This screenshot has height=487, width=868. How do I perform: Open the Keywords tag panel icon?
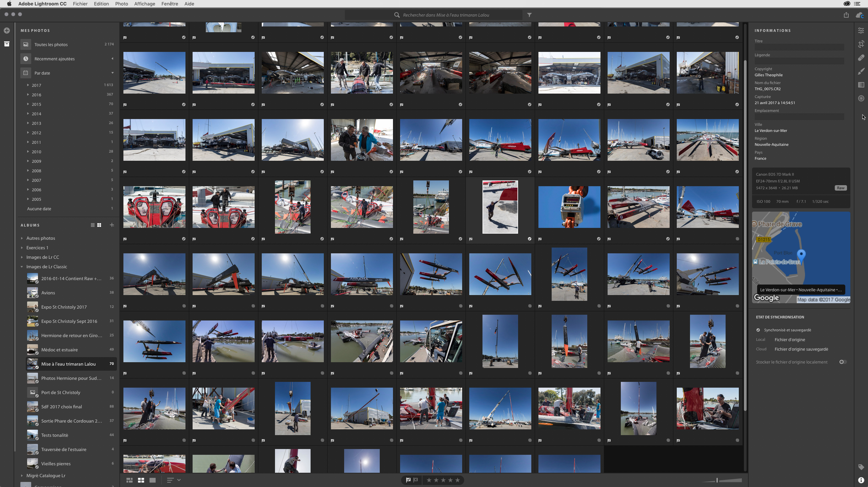tap(861, 467)
